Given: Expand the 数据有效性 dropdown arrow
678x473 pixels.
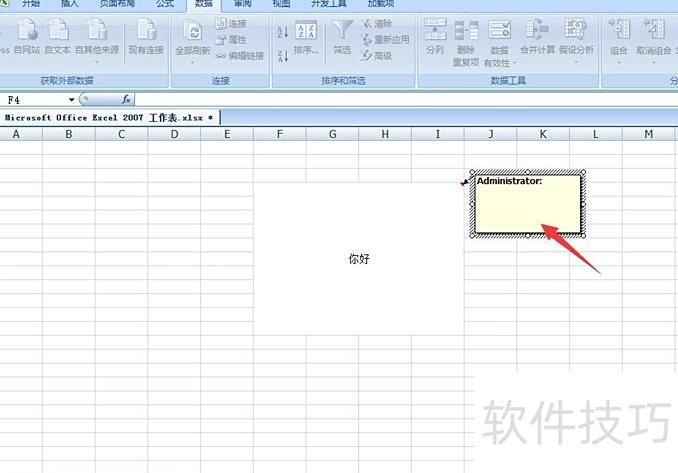Looking at the screenshot, I should click(515, 63).
